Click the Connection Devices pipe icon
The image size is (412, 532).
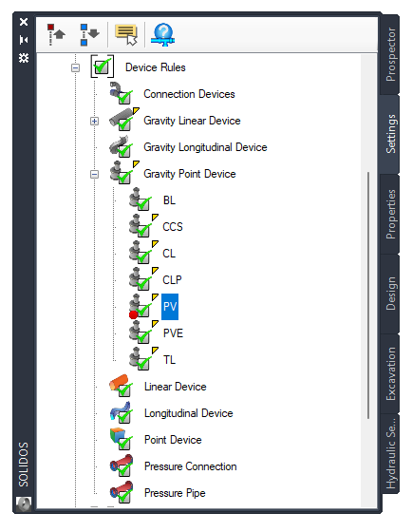point(115,90)
